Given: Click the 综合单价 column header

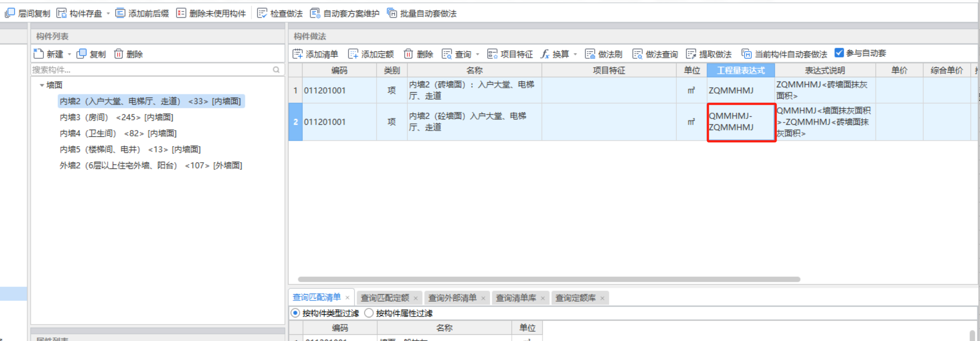Looking at the screenshot, I should [x=947, y=70].
